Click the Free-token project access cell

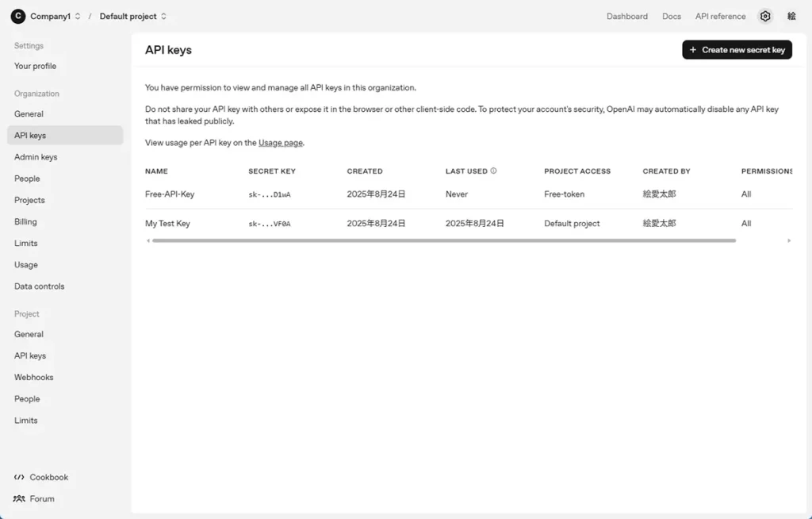564,194
